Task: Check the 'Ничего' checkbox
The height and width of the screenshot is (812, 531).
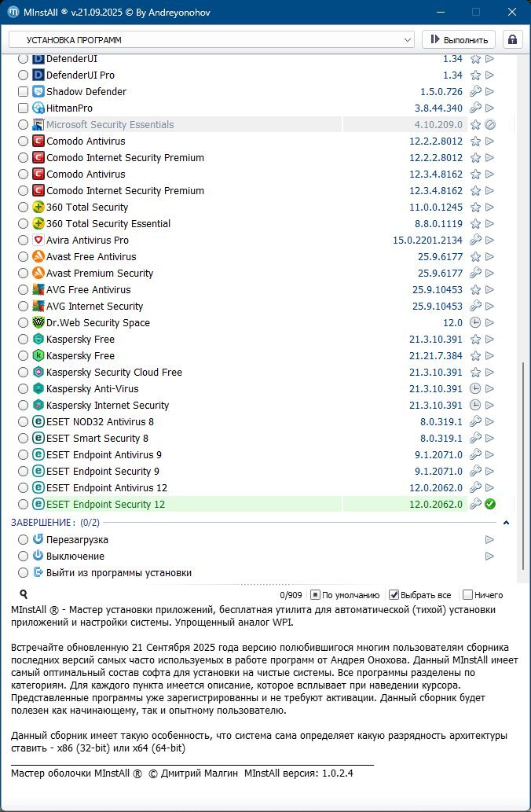Action: [x=468, y=595]
